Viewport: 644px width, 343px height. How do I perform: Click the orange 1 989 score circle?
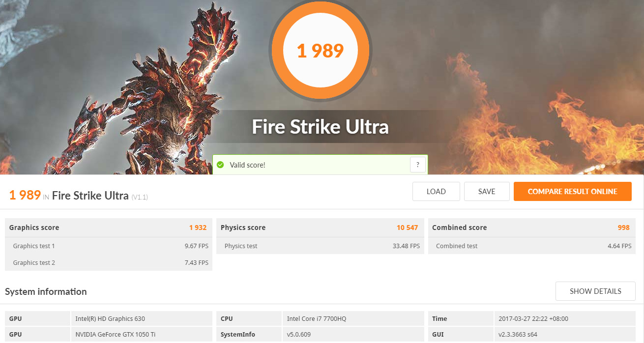coord(320,51)
